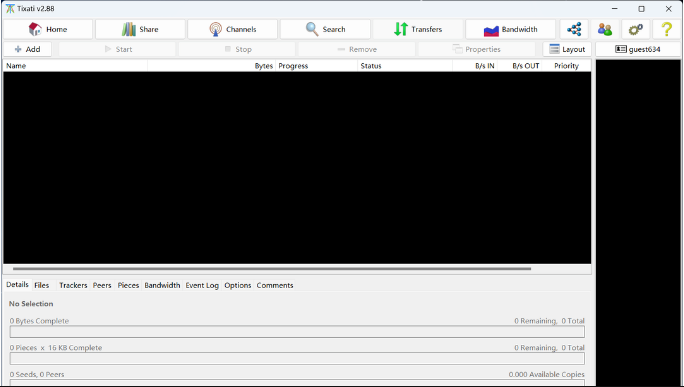Click the horizontal scrollbar of transfer list

pos(272,269)
